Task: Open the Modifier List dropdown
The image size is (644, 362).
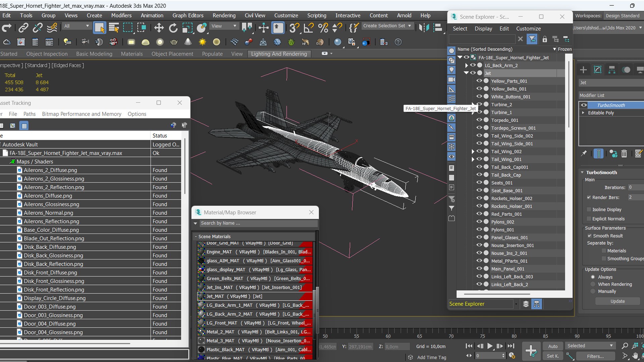Action: [x=611, y=95]
